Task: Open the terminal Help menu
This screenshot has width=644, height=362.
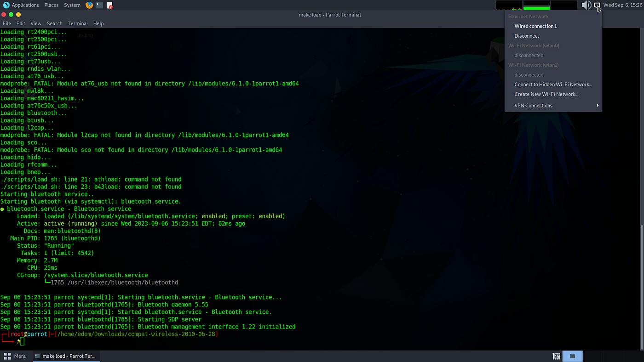Action: [x=98, y=23]
